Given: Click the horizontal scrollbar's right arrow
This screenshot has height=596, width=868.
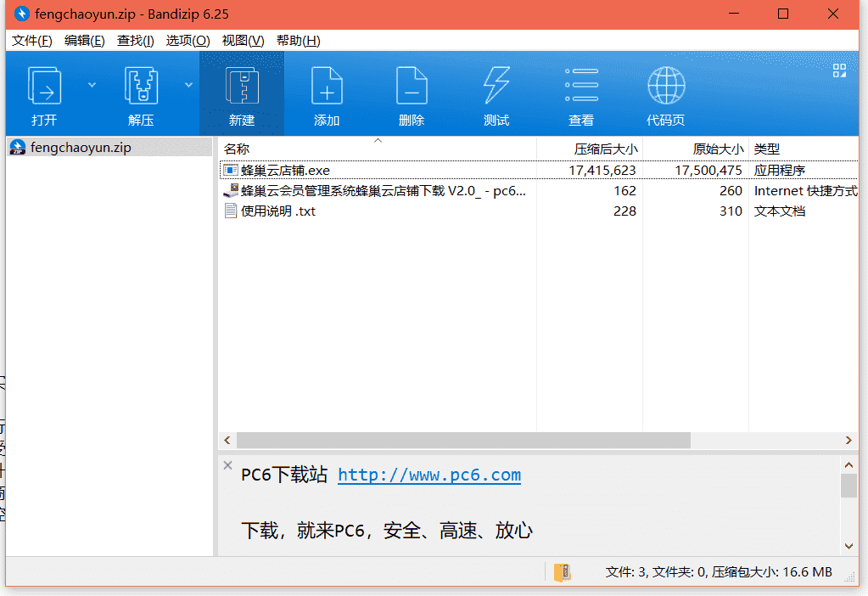Looking at the screenshot, I should point(848,441).
